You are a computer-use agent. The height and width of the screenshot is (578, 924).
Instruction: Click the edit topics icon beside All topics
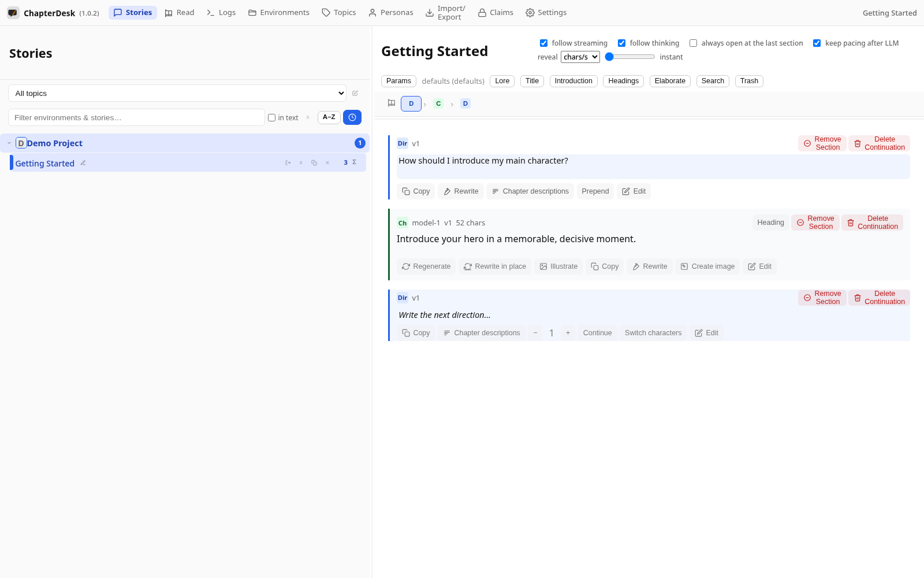click(355, 93)
